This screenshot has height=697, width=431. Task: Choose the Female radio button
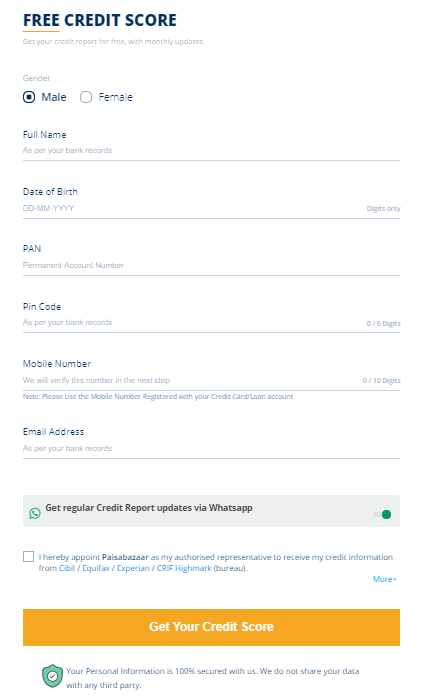pyautogui.click(x=86, y=97)
